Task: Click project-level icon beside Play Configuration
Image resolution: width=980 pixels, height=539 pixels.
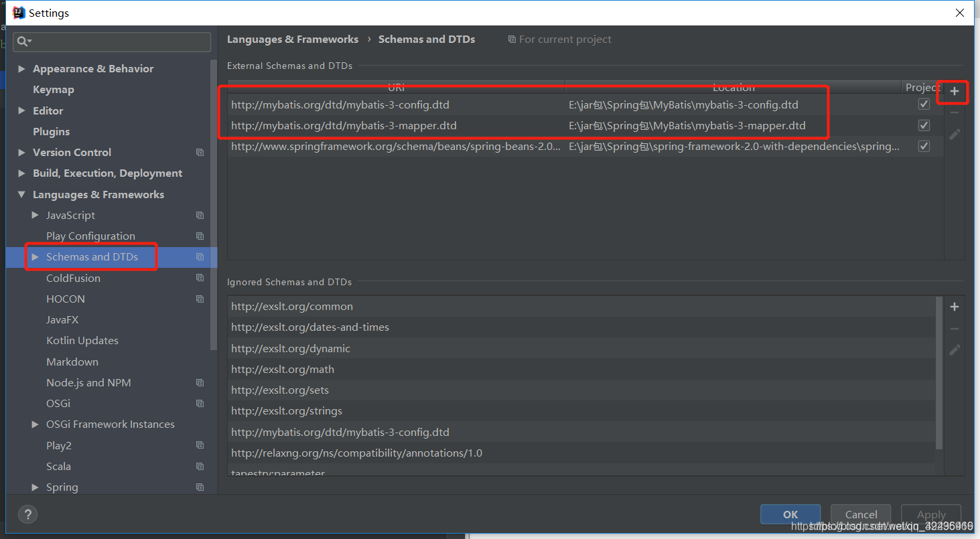Action: [200, 236]
